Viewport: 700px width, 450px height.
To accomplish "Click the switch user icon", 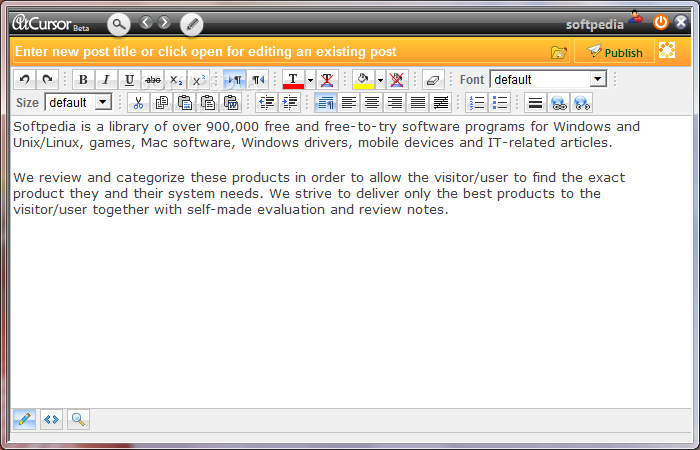I will 635,17.
